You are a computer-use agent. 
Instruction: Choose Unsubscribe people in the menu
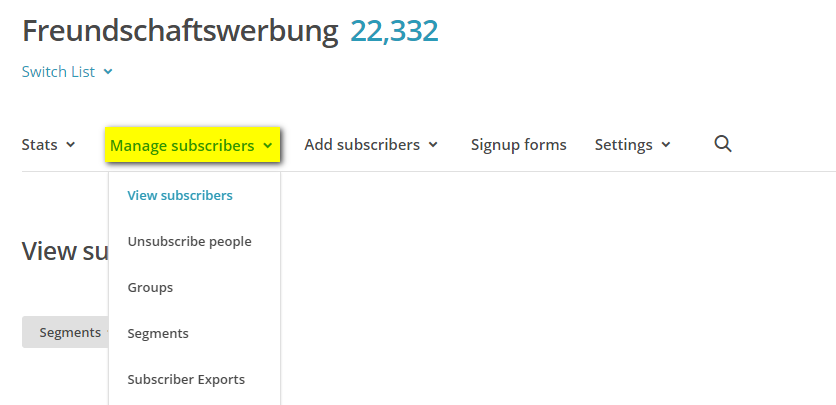pos(189,241)
